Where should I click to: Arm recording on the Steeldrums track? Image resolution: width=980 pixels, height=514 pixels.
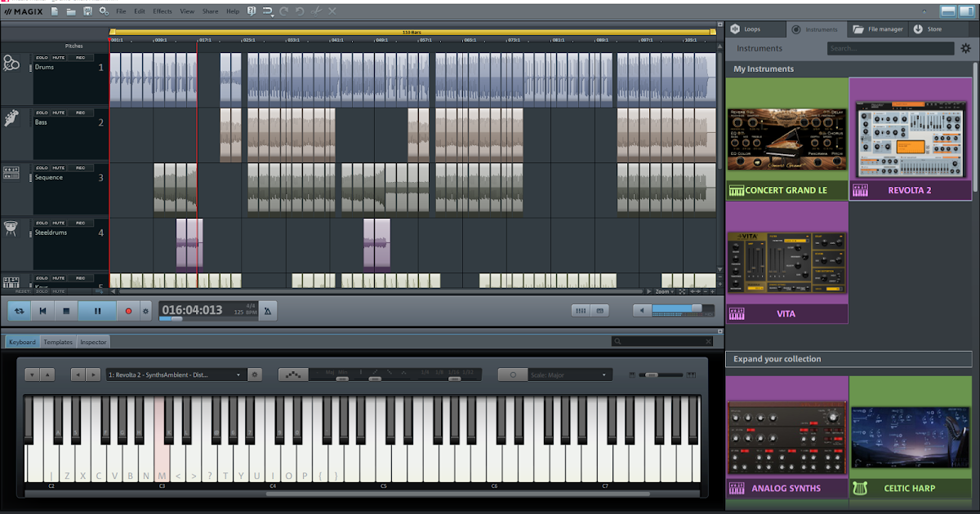click(80, 222)
